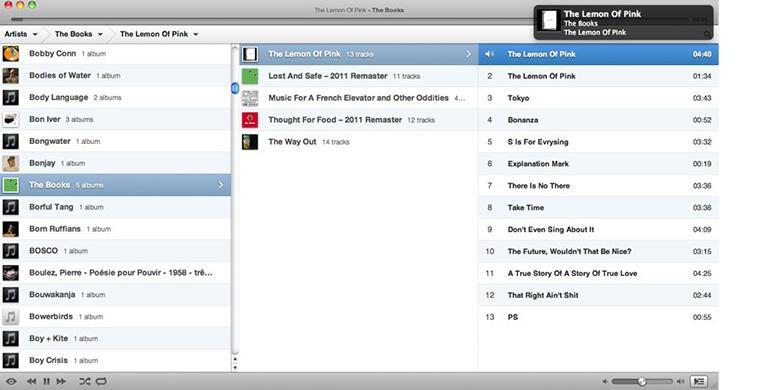Select artist Born Ruffians
This screenshot has height=390, width=780.
(115, 229)
